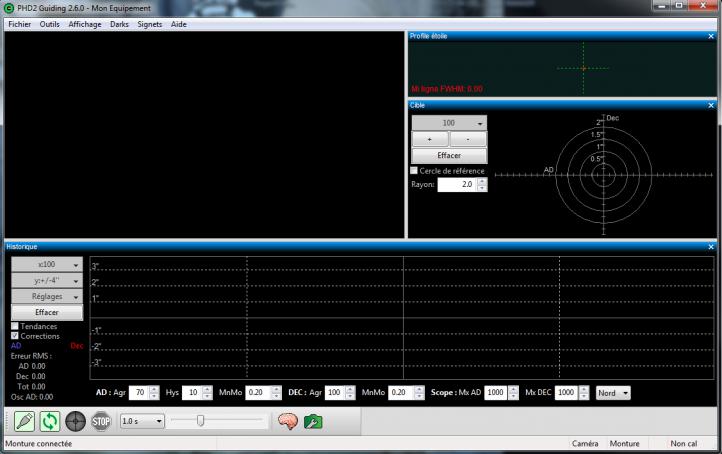Increase Mx DEC with up arrow
The image size is (722, 454).
point(584,389)
